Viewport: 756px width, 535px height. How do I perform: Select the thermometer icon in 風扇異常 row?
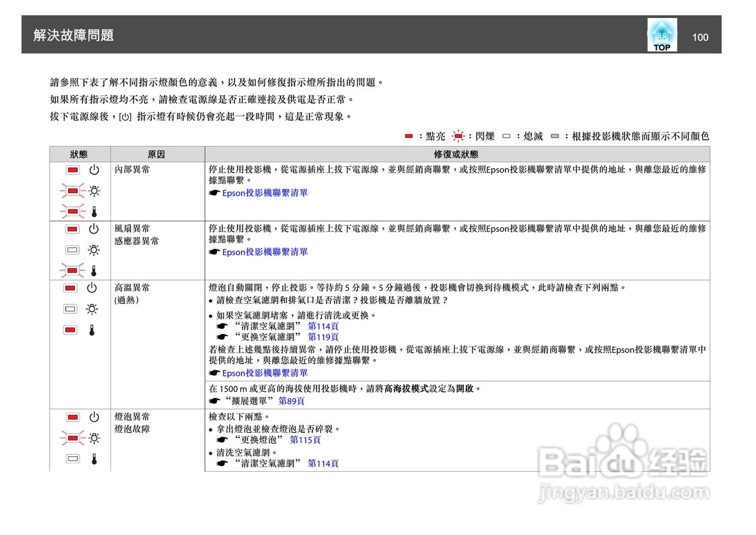click(93, 270)
